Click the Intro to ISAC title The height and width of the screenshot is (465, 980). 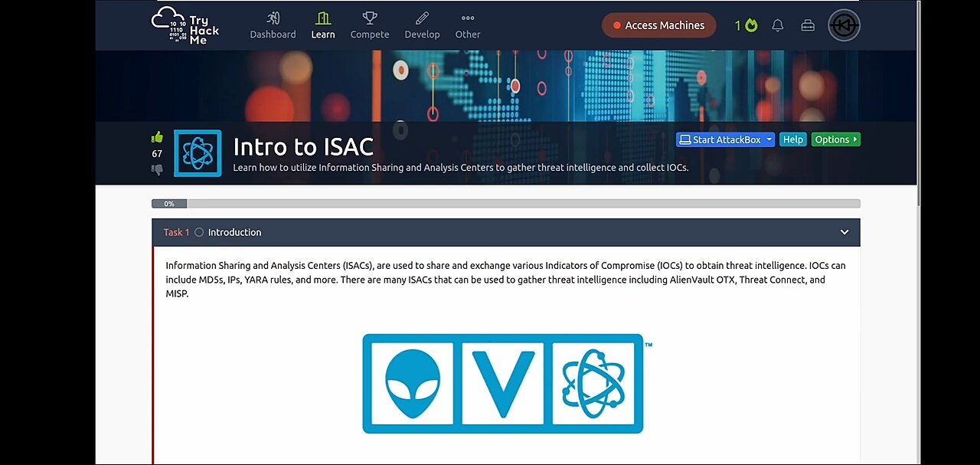pyautogui.click(x=303, y=146)
